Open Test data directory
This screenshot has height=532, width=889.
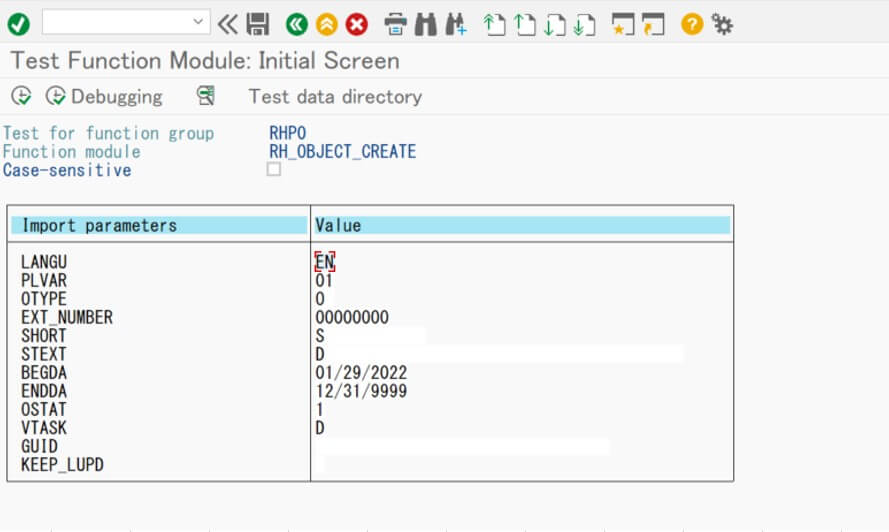click(x=335, y=96)
